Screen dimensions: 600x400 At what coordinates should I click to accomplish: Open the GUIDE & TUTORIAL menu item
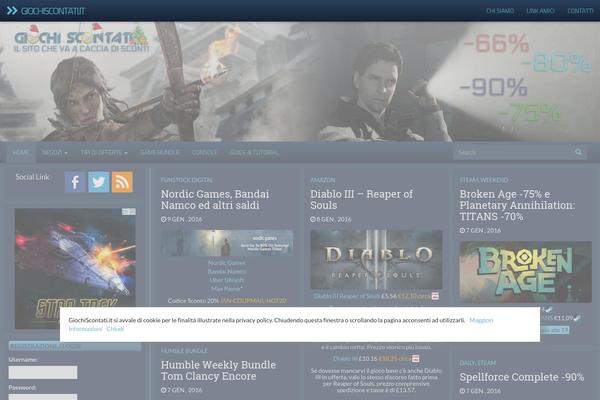(254, 152)
